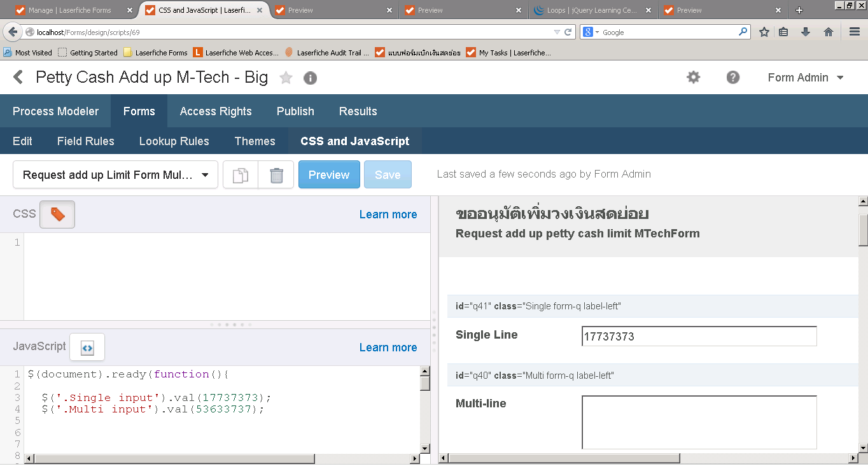Click the Preview button
868x471 pixels.
point(329,175)
